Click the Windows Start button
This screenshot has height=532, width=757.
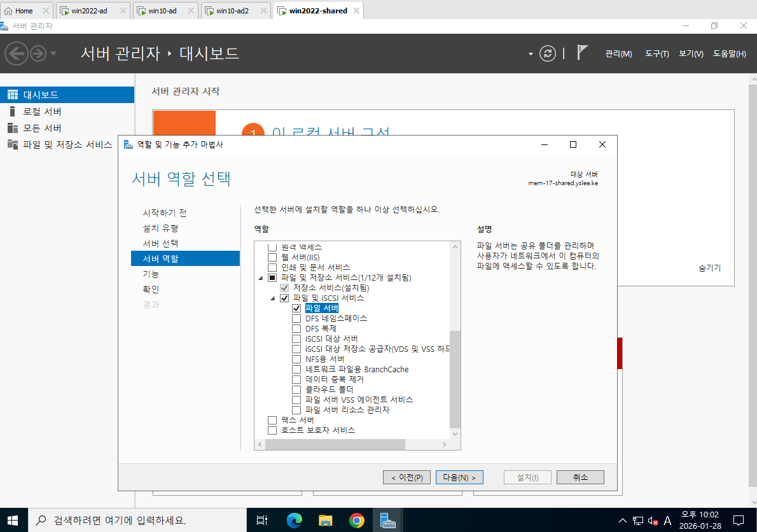(x=13, y=520)
